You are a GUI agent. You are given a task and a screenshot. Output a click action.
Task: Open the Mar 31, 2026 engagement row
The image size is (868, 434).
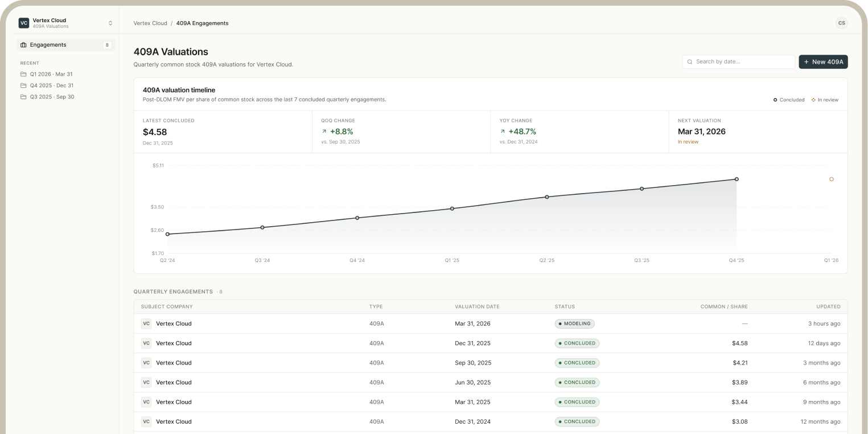(491, 324)
